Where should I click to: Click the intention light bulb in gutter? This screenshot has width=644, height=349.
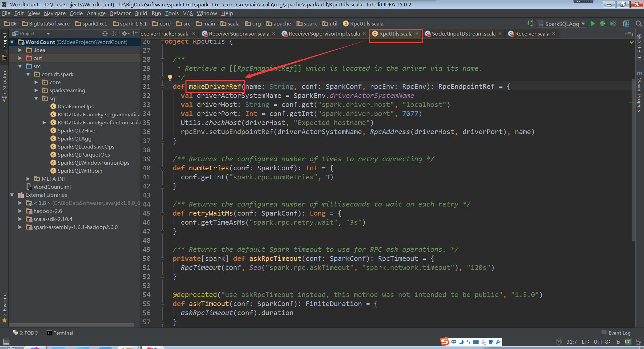point(170,77)
